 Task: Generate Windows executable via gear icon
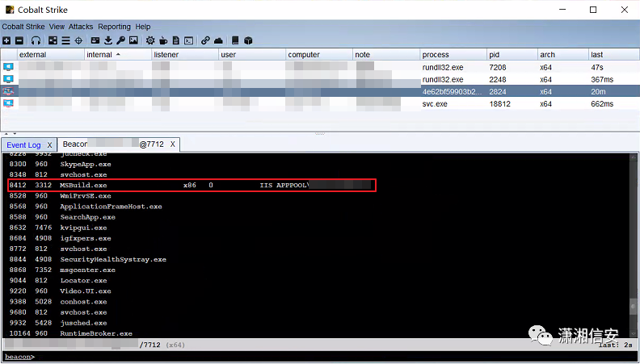tap(150, 40)
